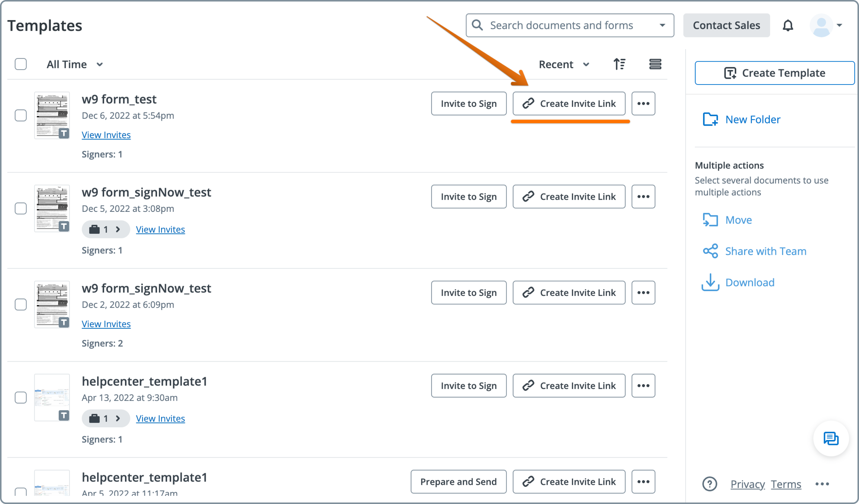Select the first helpcenter_template1 checkbox
The height and width of the screenshot is (504, 859).
[x=21, y=397]
